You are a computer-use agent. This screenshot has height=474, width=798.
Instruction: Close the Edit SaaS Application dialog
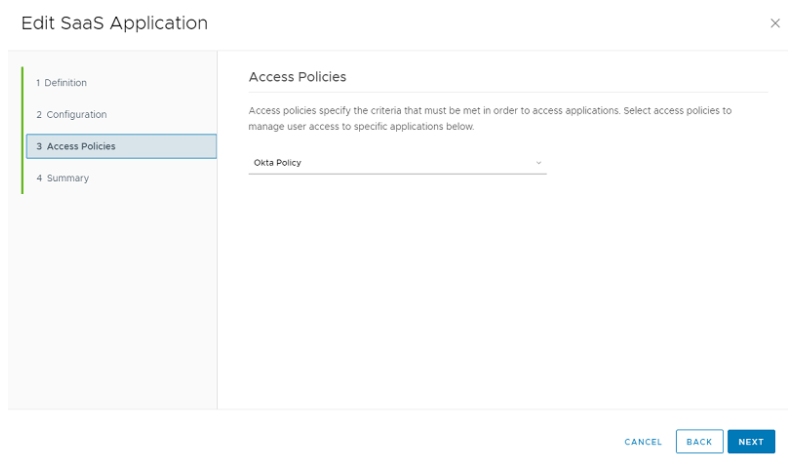tap(775, 23)
